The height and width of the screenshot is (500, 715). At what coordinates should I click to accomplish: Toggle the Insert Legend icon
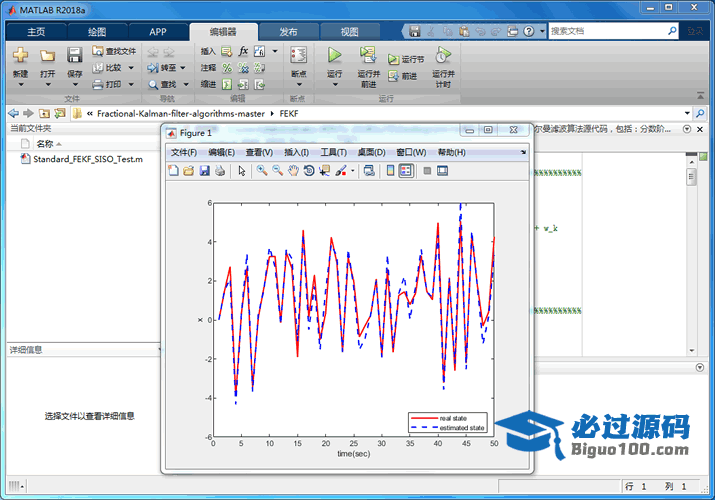pyautogui.click(x=406, y=170)
